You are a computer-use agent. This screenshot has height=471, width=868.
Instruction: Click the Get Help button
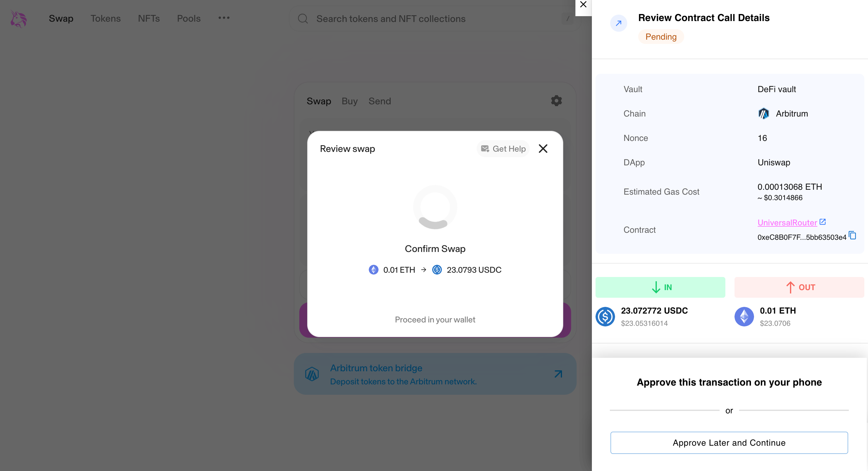point(503,149)
